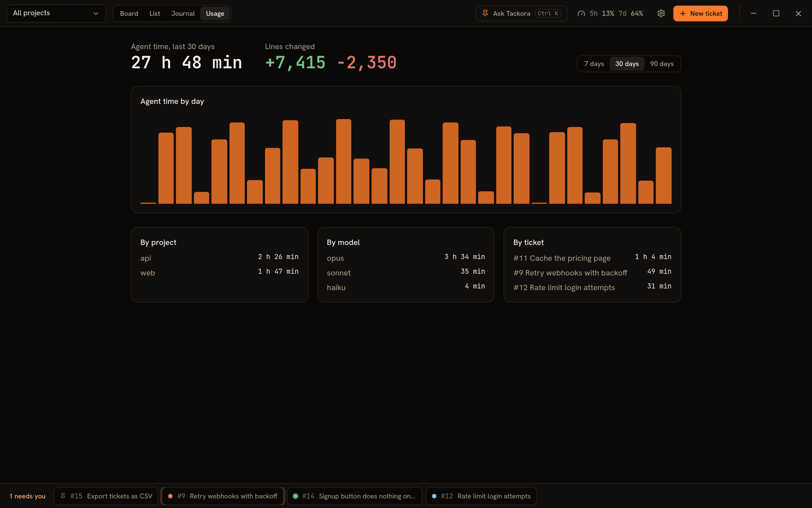Click the Agent time by day heading

(x=172, y=101)
